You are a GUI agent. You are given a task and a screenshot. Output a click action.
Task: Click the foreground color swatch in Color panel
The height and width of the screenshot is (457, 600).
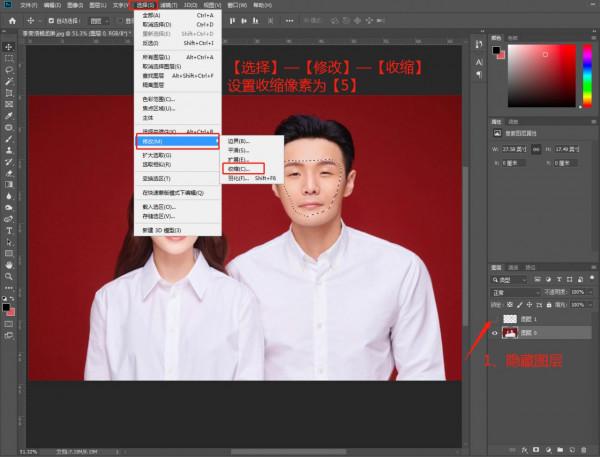click(496, 50)
